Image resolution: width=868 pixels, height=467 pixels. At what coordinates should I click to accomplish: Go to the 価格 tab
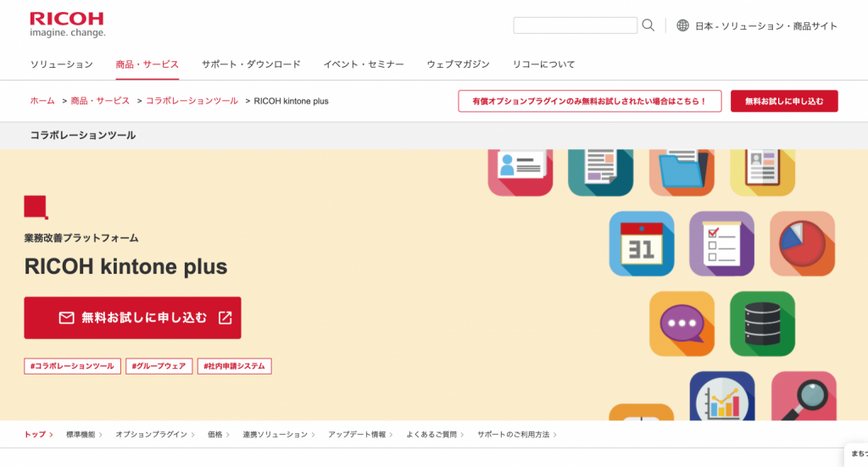pyautogui.click(x=219, y=434)
